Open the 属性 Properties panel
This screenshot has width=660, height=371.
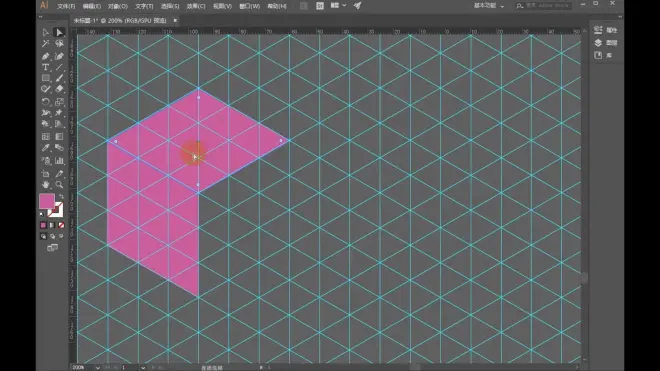tap(606, 30)
